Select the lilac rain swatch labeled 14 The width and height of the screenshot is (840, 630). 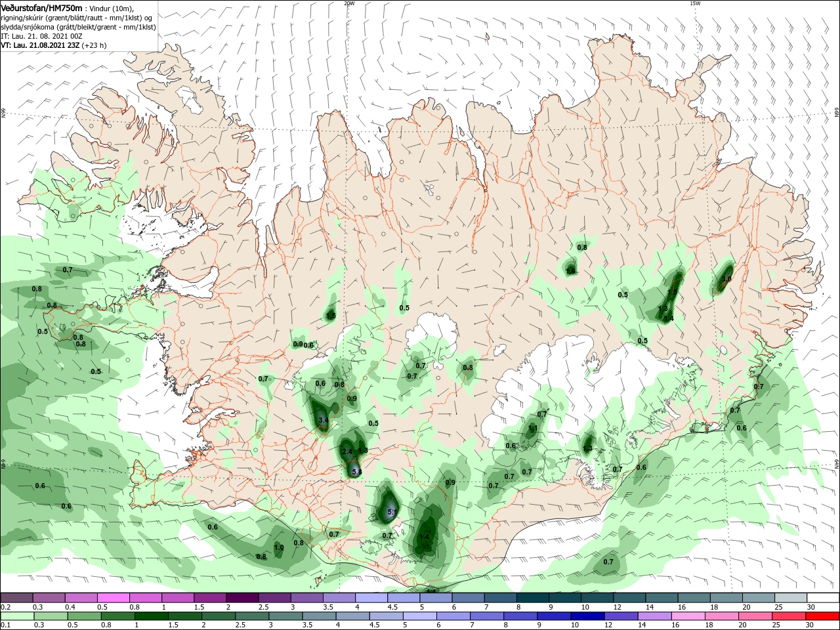pos(654,616)
